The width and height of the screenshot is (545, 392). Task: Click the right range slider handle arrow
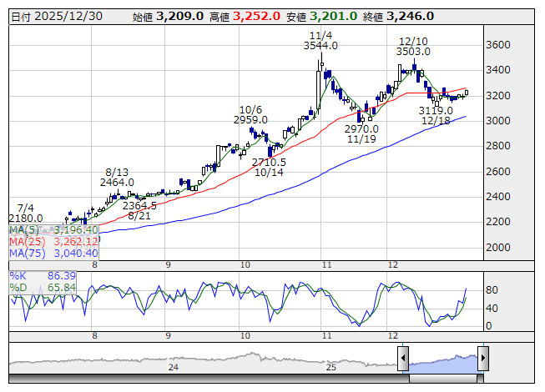coord(483,358)
